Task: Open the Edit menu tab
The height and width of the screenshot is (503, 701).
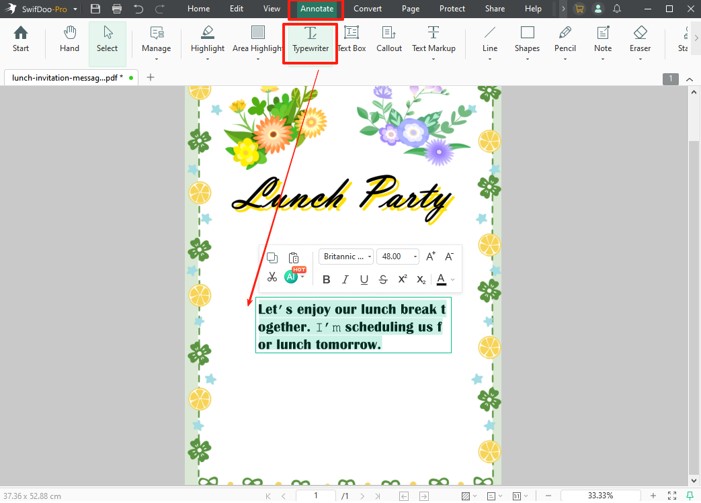Action: point(236,8)
